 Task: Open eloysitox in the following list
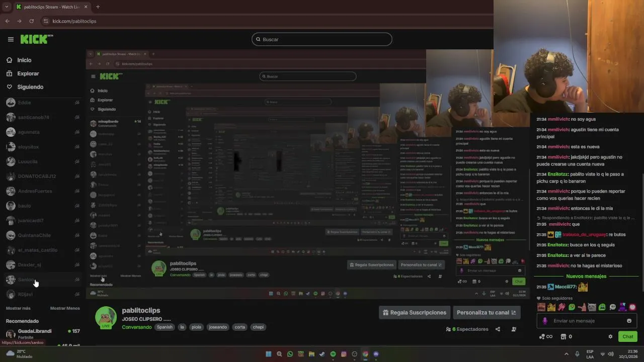pos(43,147)
